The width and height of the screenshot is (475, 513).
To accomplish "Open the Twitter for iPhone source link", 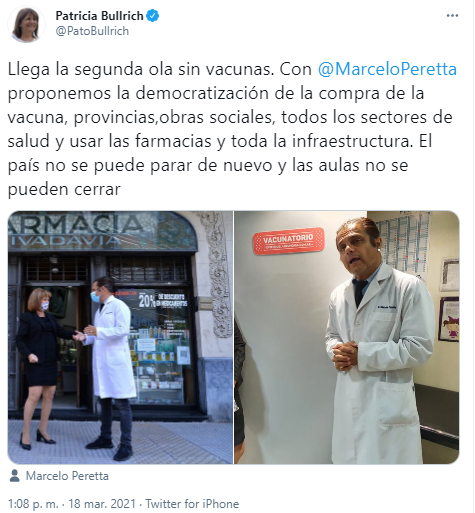I will (x=192, y=503).
